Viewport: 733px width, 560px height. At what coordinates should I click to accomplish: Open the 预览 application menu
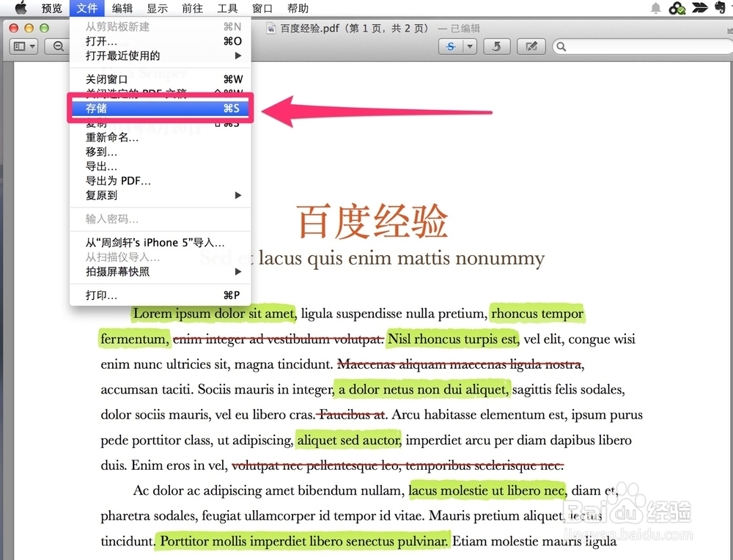pos(51,8)
